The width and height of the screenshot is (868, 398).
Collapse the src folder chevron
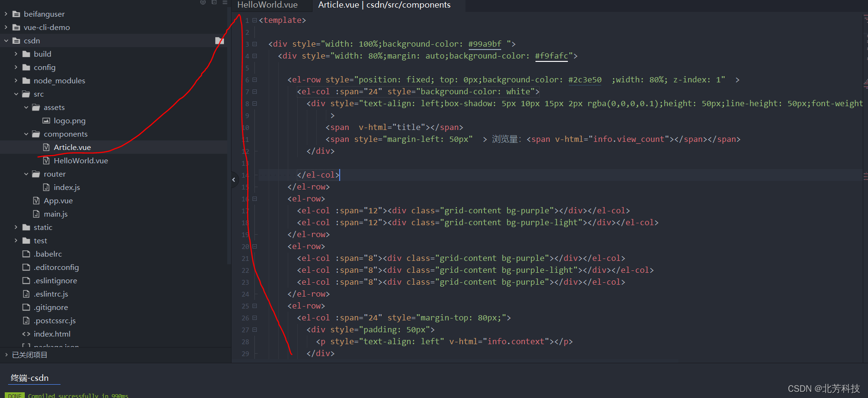click(16, 94)
